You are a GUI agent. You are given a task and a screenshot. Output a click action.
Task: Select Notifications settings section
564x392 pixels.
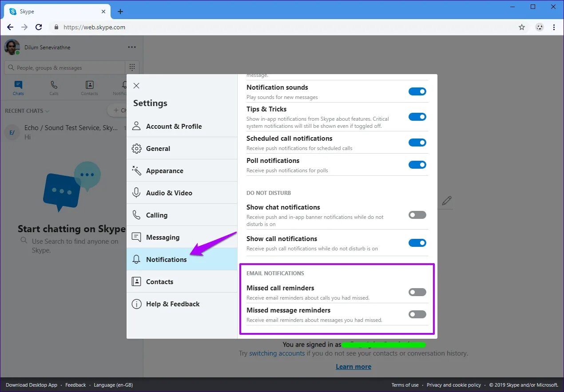pos(182,259)
